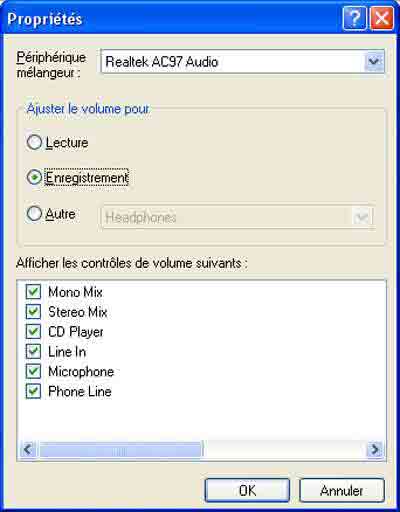The width and height of the screenshot is (400, 512).
Task: Click the Stereo Mix list label
Action: point(78,312)
